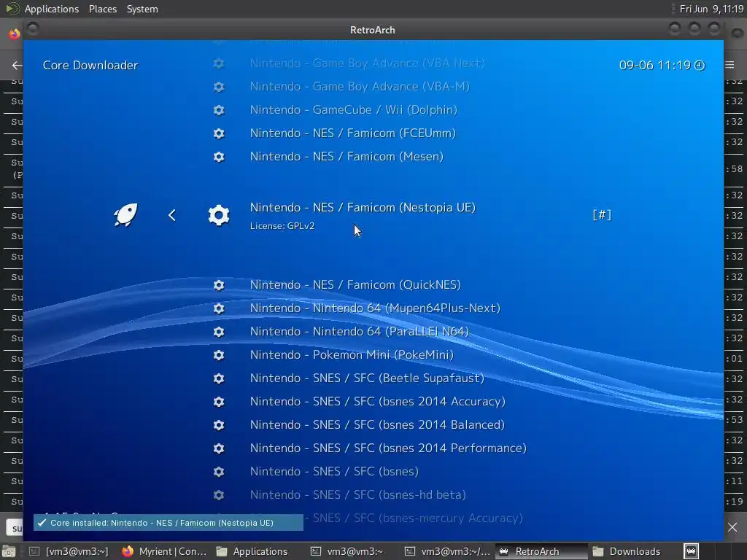The width and height of the screenshot is (747, 560).
Task: Click gear icon next to bsnes 2014 Performance
Action: (x=219, y=448)
